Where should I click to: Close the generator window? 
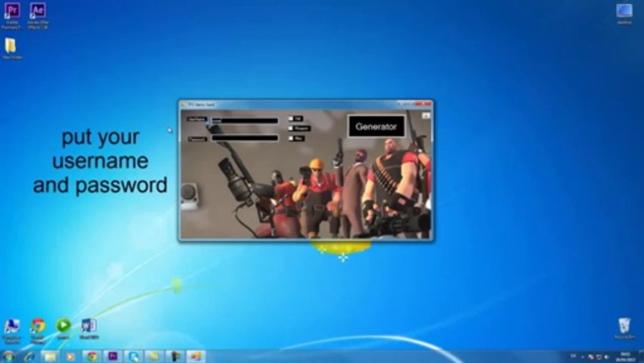pos(423,104)
